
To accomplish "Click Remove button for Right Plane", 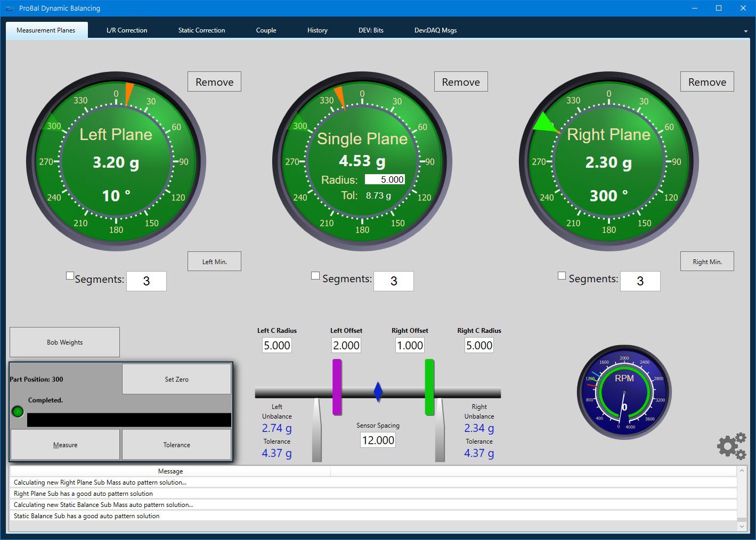I will 707,82.
